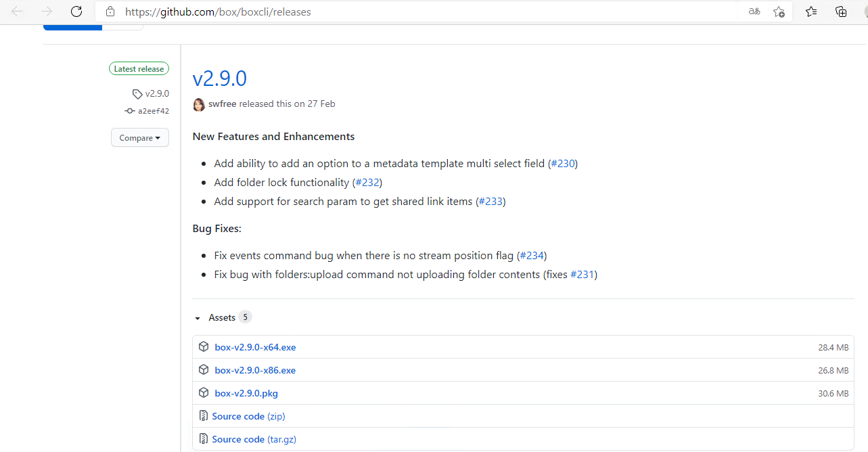The width and height of the screenshot is (868, 452).
Task: Click the security lock icon in the address bar
Action: 110,12
